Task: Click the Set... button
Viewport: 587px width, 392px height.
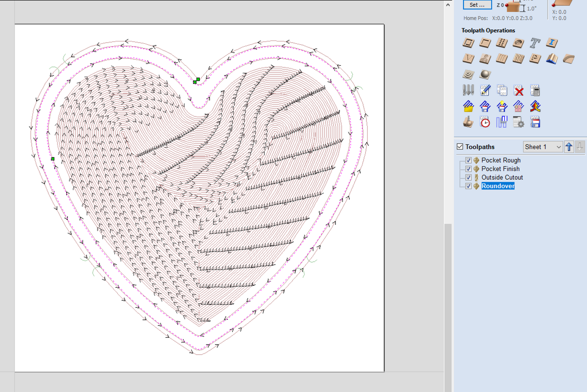Action: coord(477,5)
